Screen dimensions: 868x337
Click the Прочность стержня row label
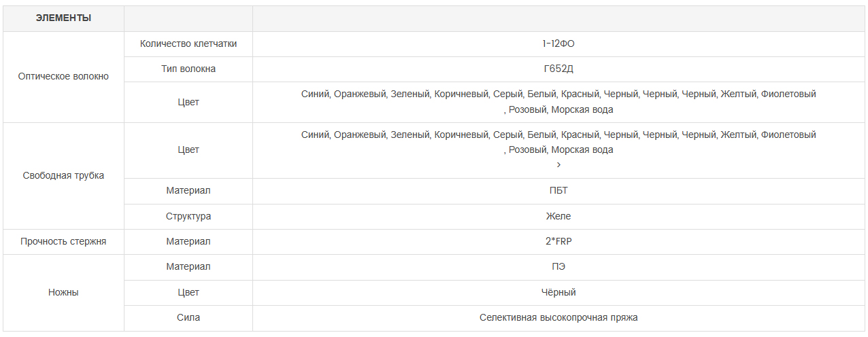click(63, 242)
